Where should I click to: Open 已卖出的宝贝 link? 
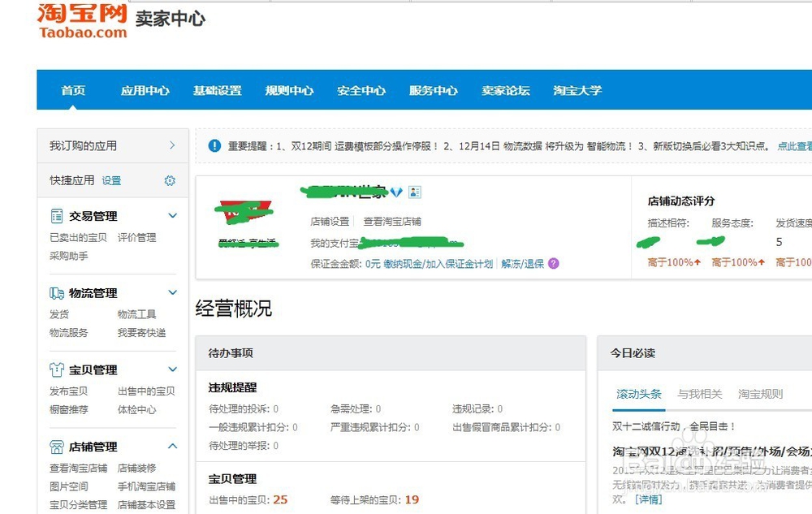pyautogui.click(x=78, y=238)
